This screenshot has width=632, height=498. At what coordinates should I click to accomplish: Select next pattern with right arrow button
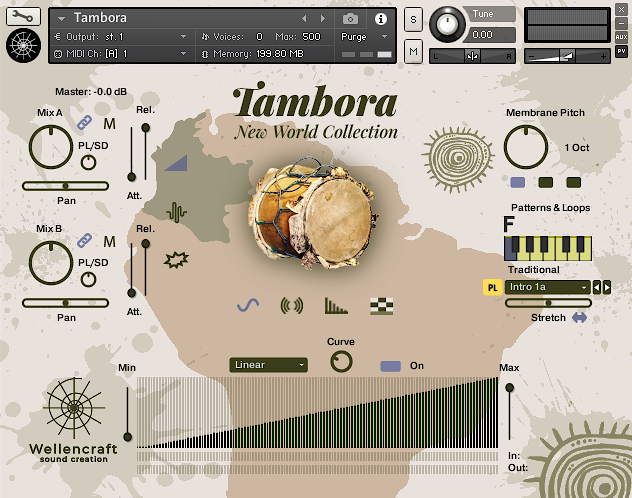(607, 287)
